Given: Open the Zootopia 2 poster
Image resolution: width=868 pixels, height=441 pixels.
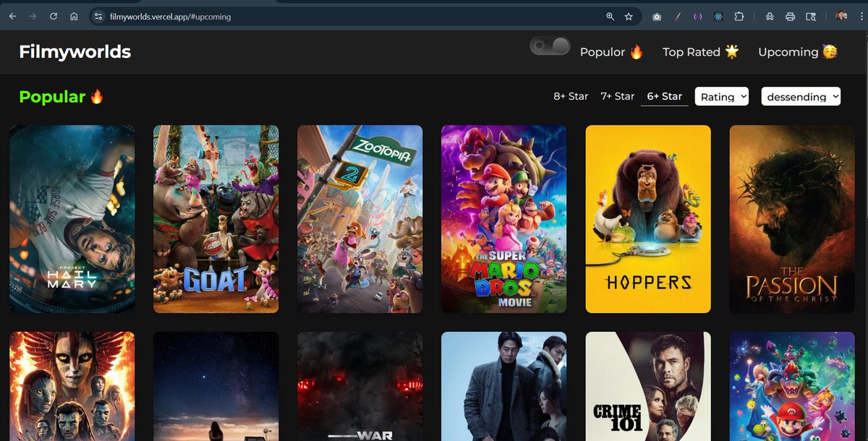Looking at the screenshot, I should point(359,219).
